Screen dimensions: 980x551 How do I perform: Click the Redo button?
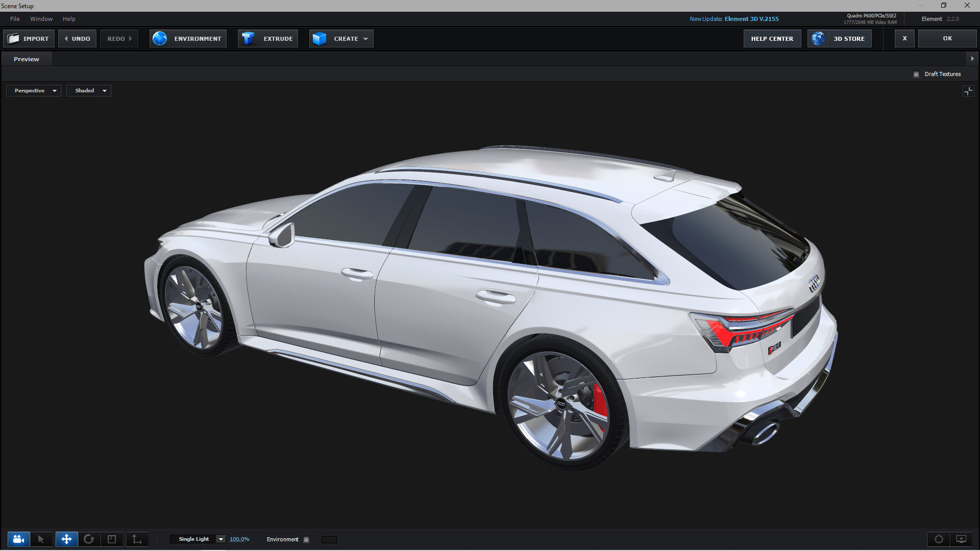click(119, 39)
